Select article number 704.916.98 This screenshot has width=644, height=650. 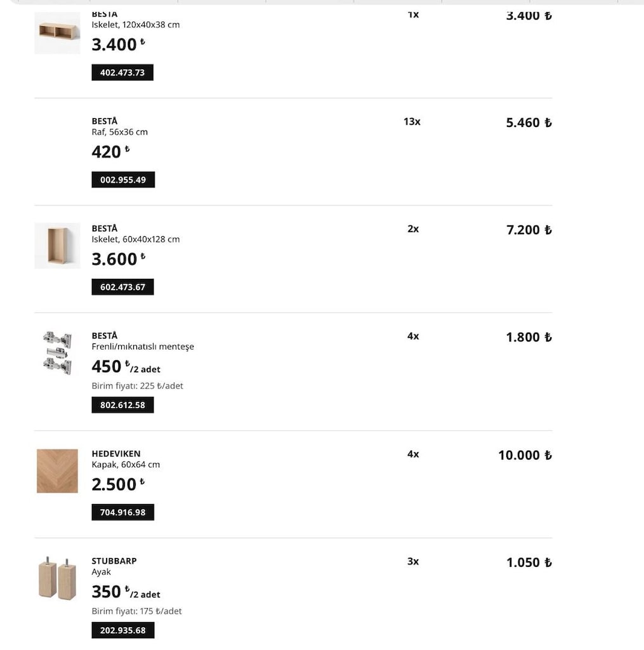pos(122,512)
